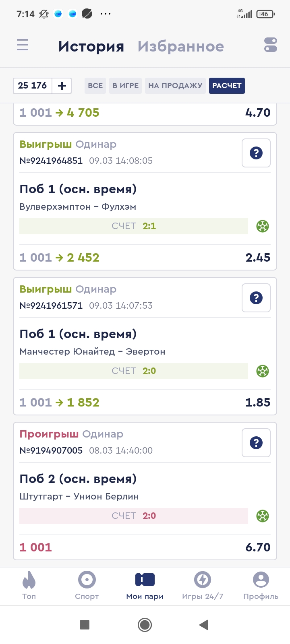Open Игры 24/7 from bottom navigation
This screenshot has width=290, height=644.
click(x=203, y=586)
